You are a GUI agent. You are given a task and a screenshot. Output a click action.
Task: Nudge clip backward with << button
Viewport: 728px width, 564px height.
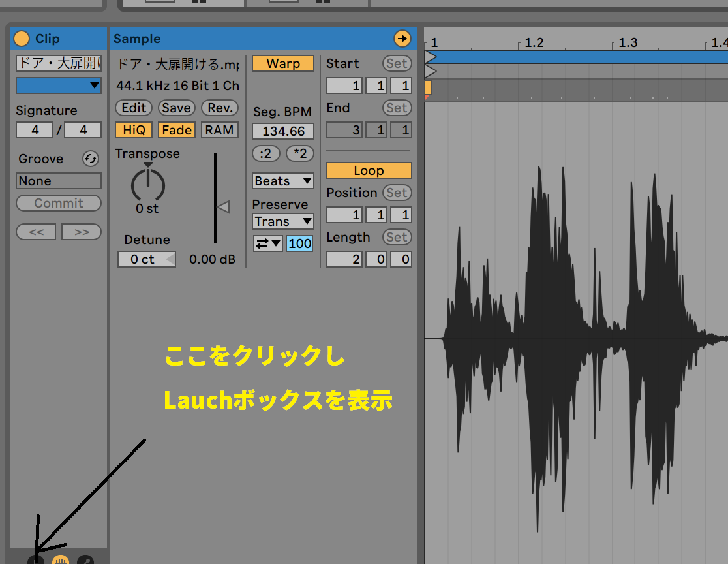[x=37, y=232]
